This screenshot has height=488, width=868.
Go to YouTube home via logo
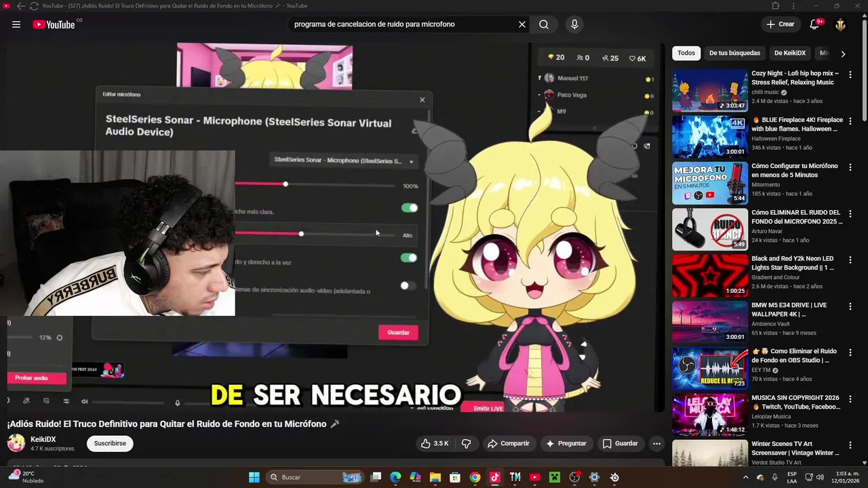[54, 24]
